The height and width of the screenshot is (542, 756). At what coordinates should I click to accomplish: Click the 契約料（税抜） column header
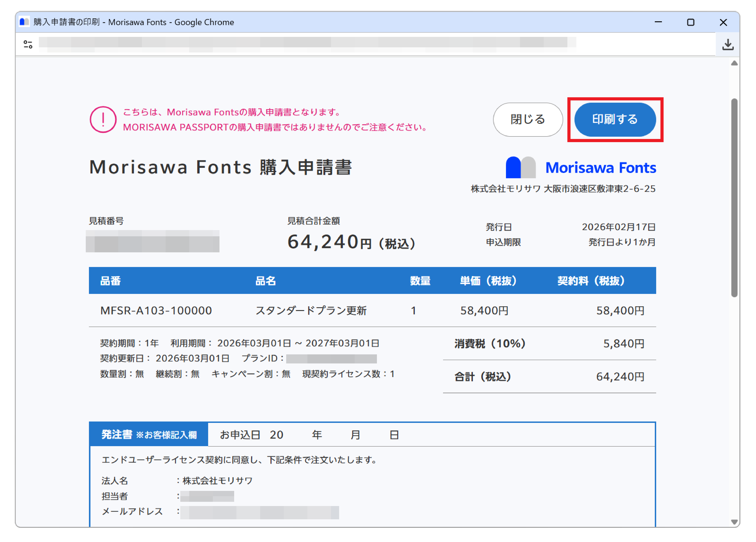tap(591, 281)
